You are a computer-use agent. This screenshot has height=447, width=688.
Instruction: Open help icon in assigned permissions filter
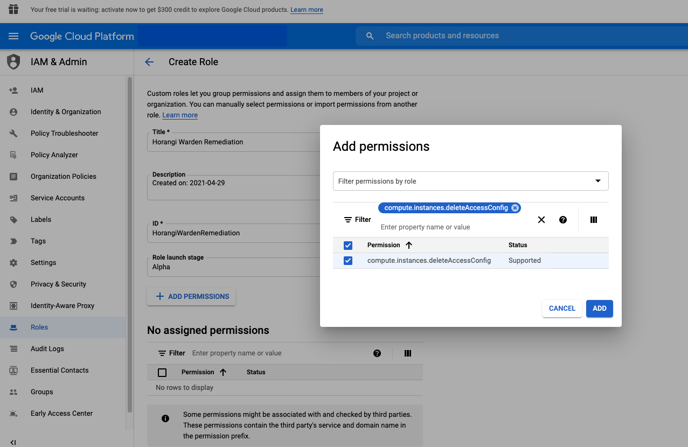pyautogui.click(x=377, y=353)
